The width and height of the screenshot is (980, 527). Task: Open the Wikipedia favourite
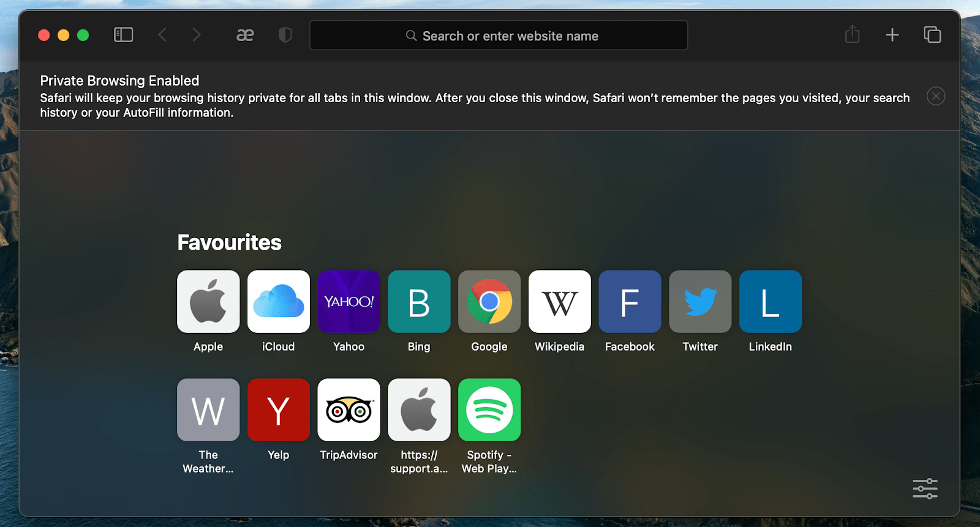tap(560, 302)
